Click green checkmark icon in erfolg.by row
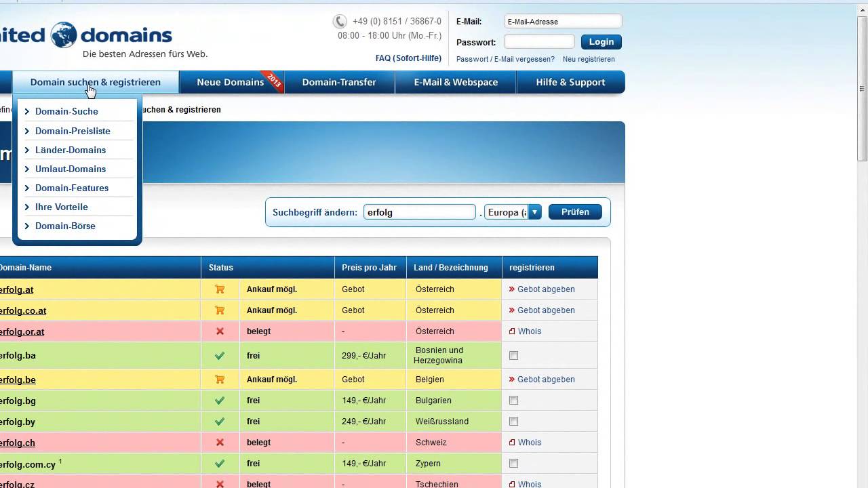Image resolution: width=868 pixels, height=488 pixels. tap(220, 422)
